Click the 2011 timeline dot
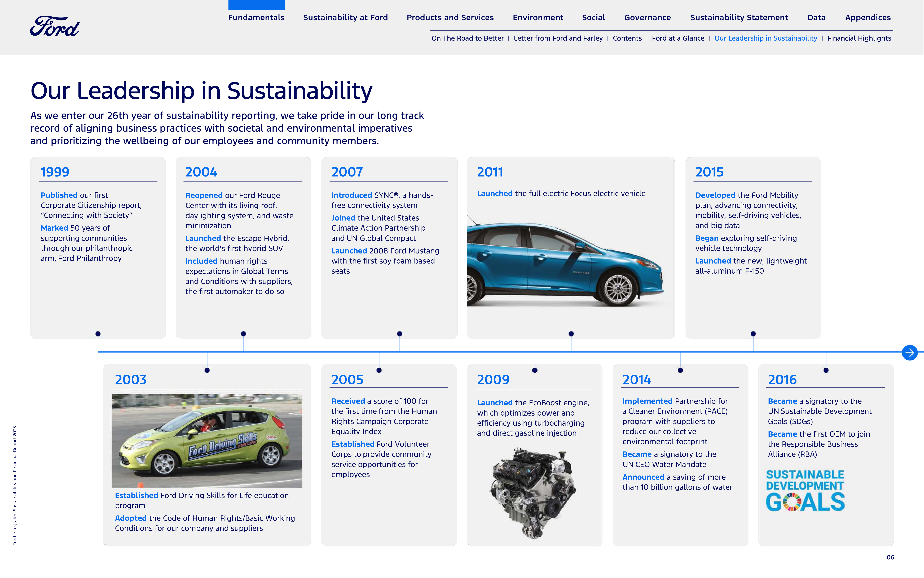 tap(571, 334)
